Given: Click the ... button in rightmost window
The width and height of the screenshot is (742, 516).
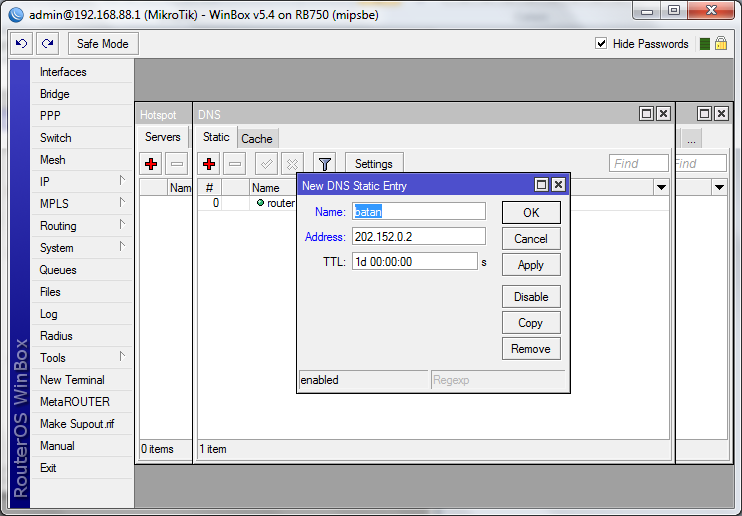Looking at the screenshot, I should tap(691, 140).
